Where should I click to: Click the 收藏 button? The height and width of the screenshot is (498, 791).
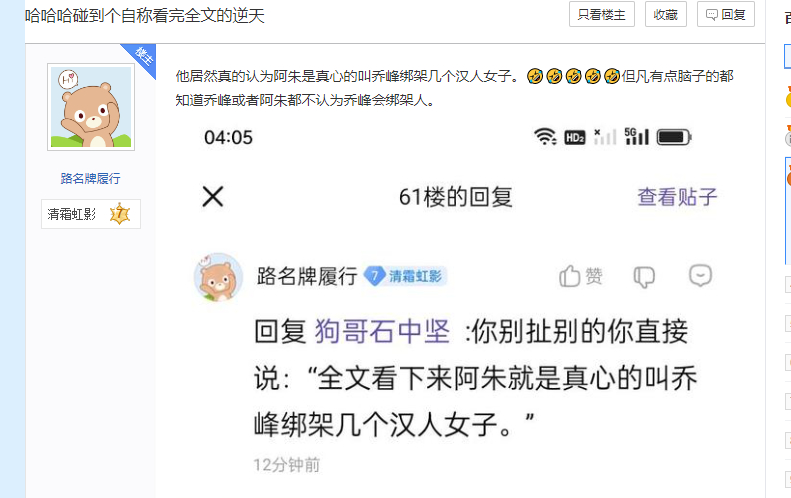click(665, 15)
